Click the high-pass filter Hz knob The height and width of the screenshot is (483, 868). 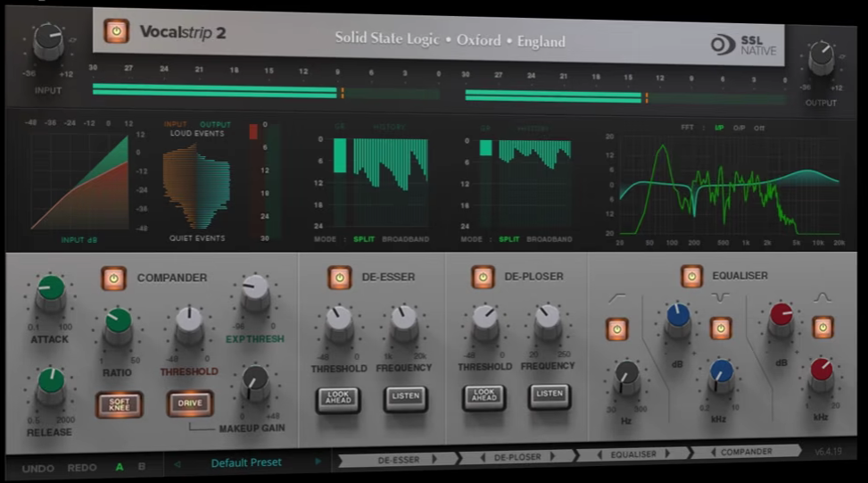pos(626,377)
